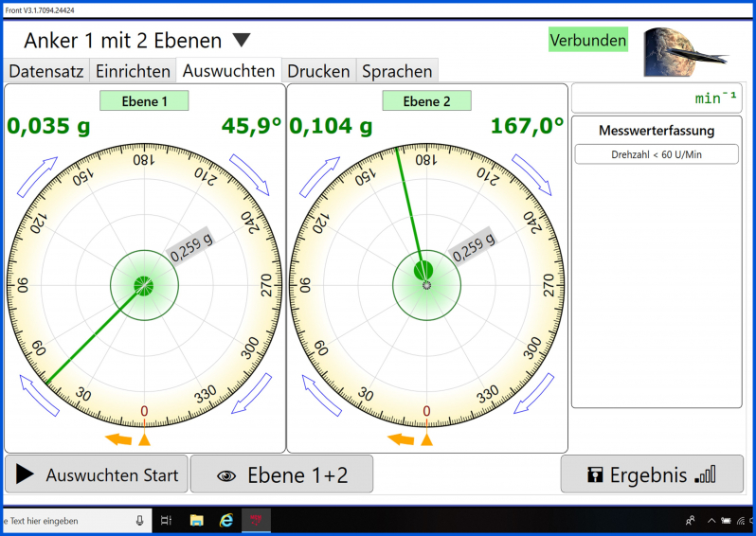Click the Verbunden connection status indicator
Image resolution: width=756 pixels, height=536 pixels.
[587, 40]
